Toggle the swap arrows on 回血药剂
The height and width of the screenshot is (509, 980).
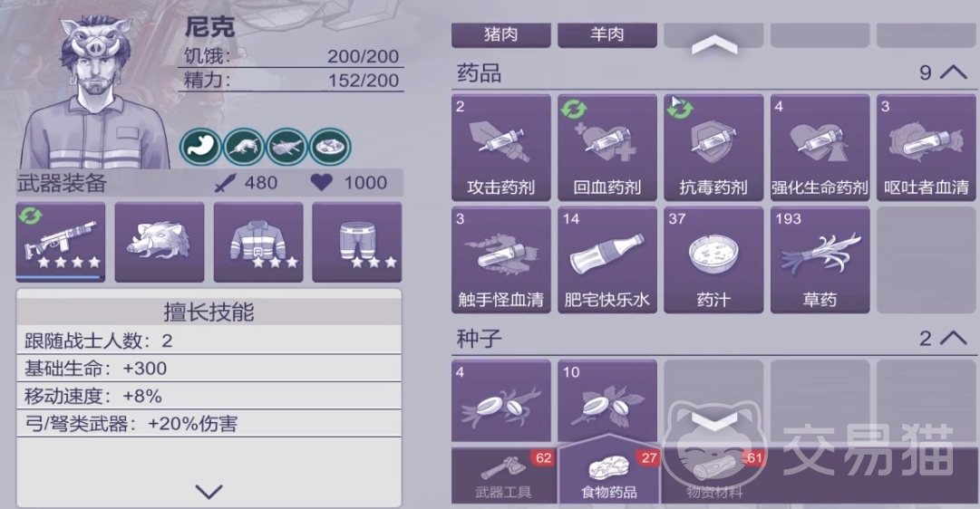pos(573,110)
